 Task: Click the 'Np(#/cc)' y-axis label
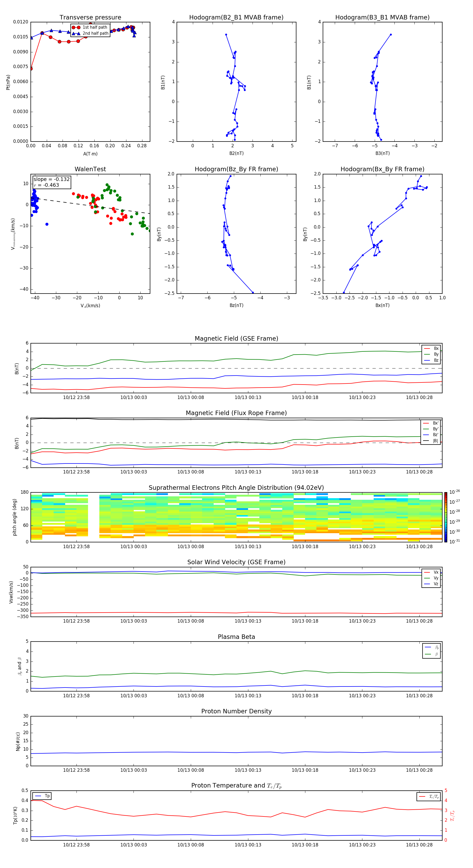pyautogui.click(x=18, y=741)
